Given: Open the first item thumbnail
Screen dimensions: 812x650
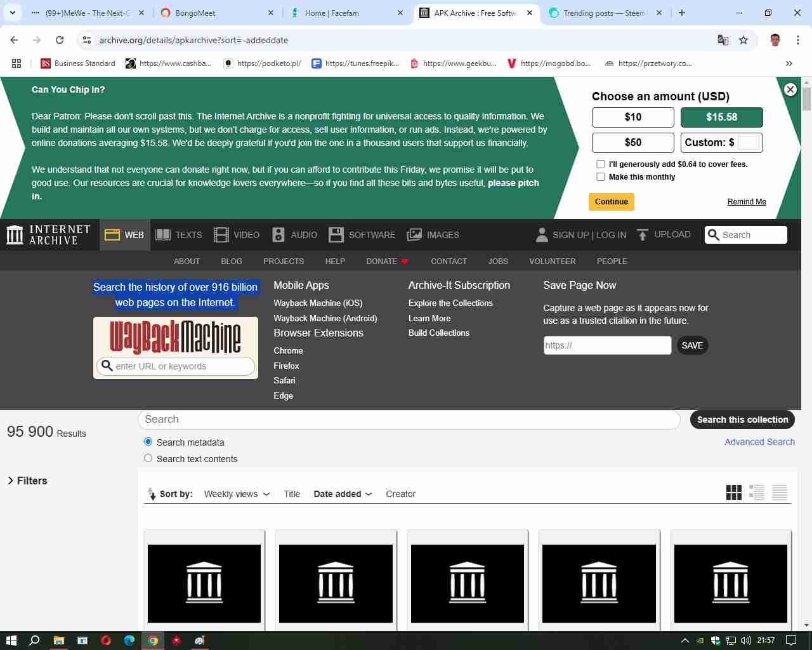Looking at the screenshot, I should click(204, 583).
